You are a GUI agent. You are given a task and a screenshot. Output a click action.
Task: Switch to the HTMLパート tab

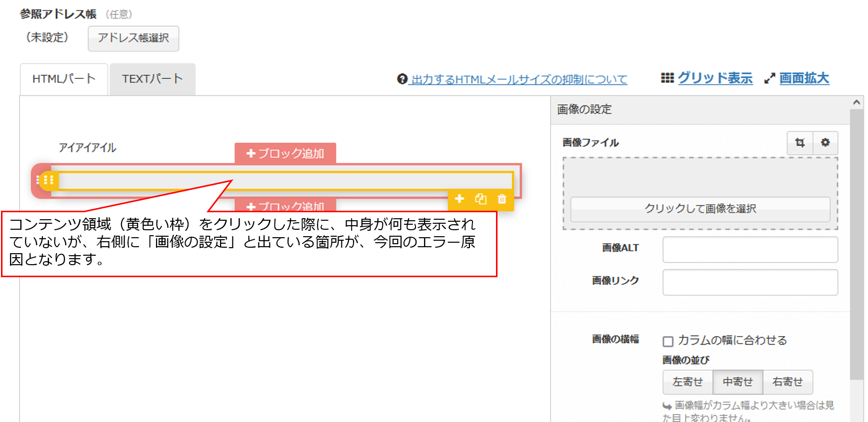click(64, 79)
